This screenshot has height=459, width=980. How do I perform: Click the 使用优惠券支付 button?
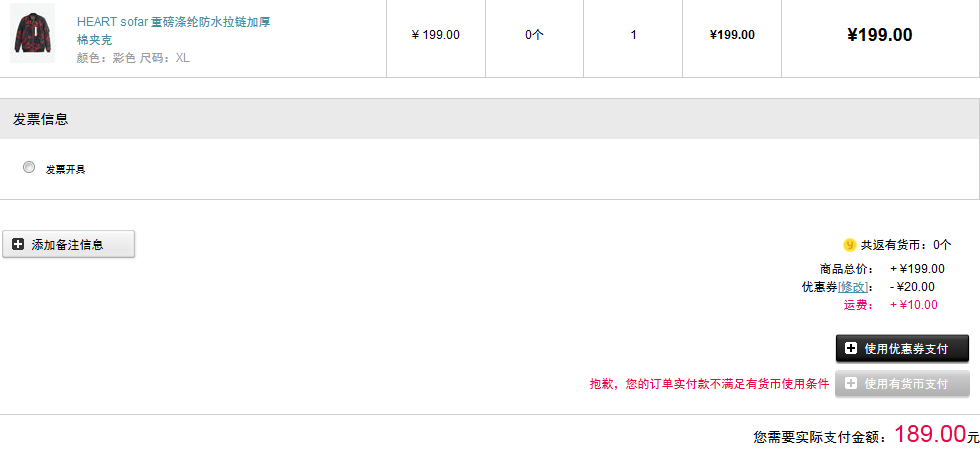click(902, 349)
